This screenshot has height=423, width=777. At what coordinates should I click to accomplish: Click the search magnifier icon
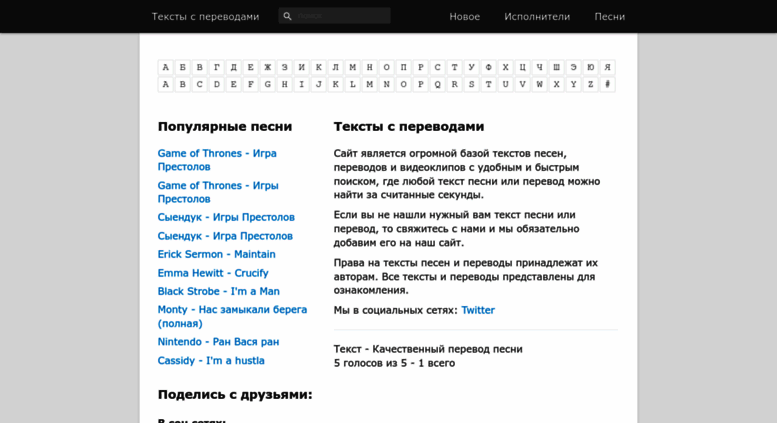[287, 16]
